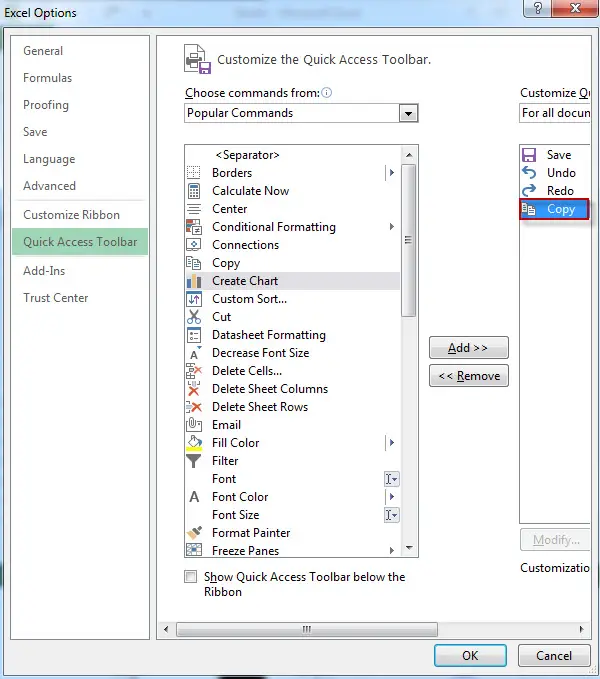Click the Calculate Now calculator icon
Viewport: 600px width, 679px height.
coord(194,191)
